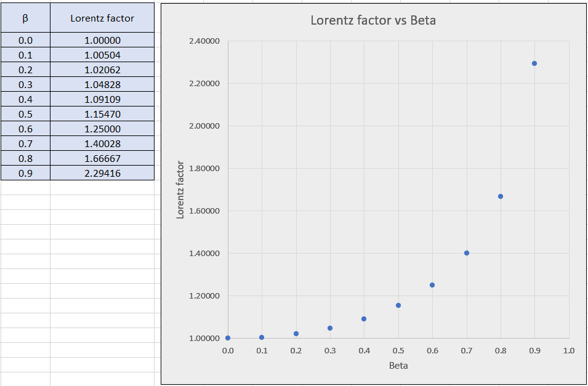Click the data point at Beta 0.9
This screenshot has width=588, height=386.
[x=534, y=63]
